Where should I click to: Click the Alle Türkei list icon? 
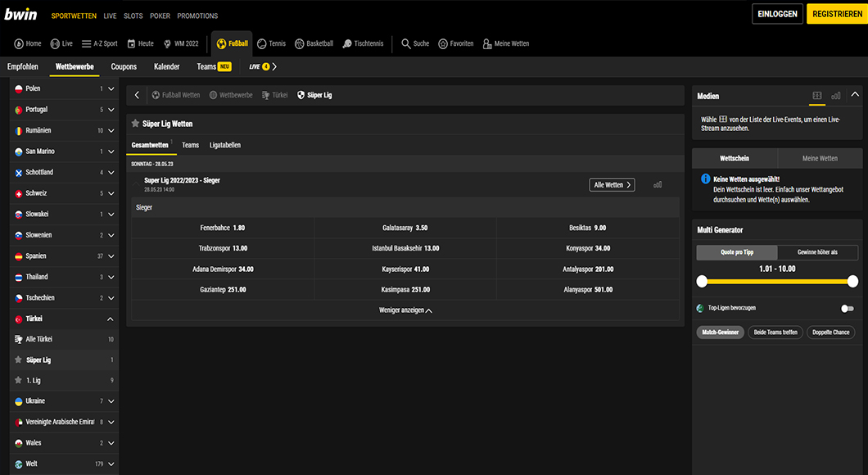[x=18, y=339]
